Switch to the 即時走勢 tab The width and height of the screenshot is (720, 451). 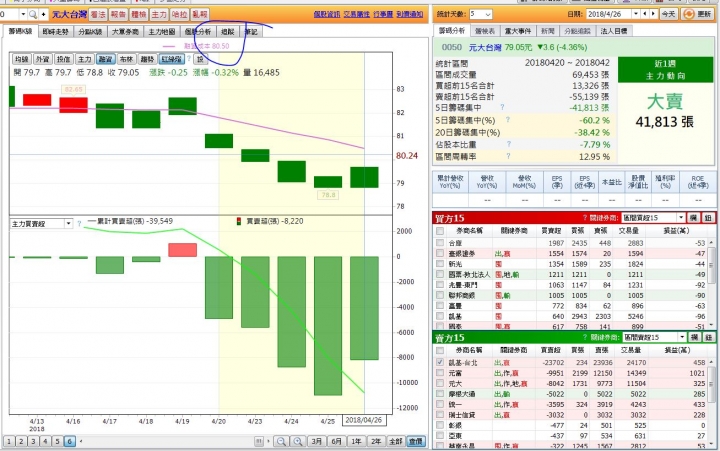55,32
